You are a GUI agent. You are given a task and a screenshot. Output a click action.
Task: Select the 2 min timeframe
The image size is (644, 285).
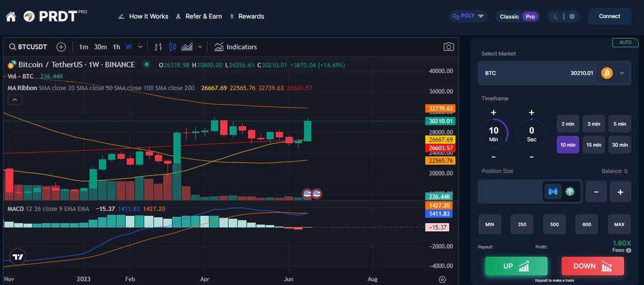568,123
